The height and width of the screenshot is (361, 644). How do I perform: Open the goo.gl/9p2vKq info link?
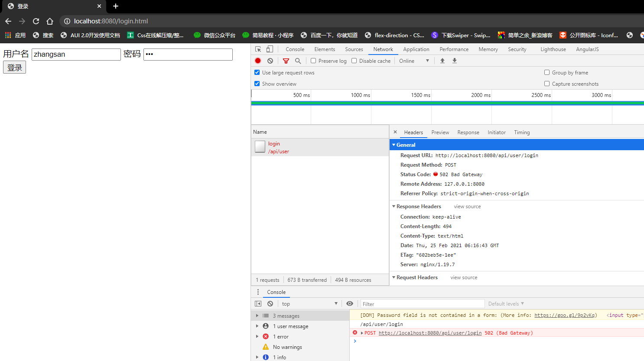tap(566, 315)
